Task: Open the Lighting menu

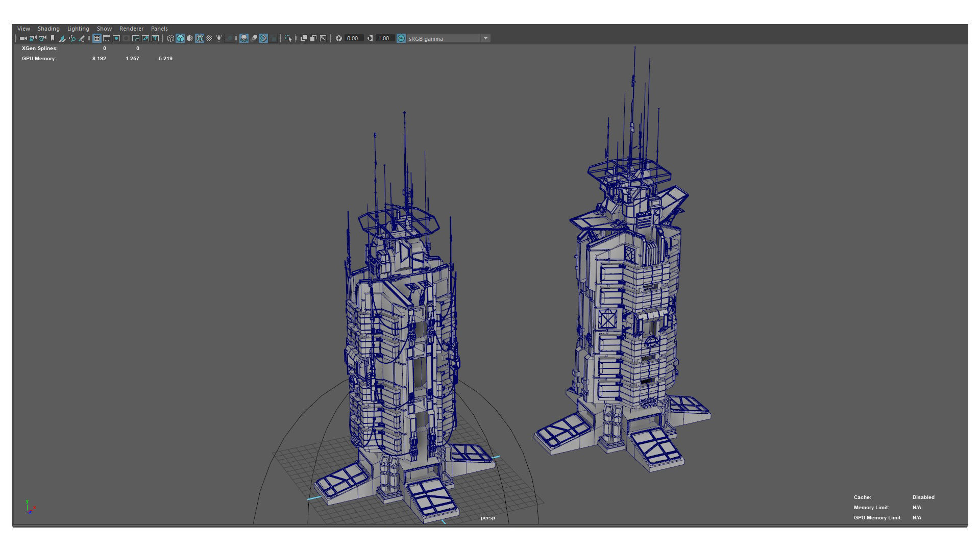Action: 78,29
